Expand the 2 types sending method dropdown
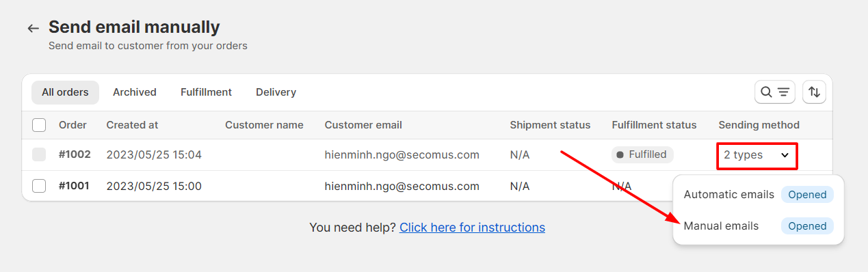The width and height of the screenshot is (868, 272). click(757, 155)
